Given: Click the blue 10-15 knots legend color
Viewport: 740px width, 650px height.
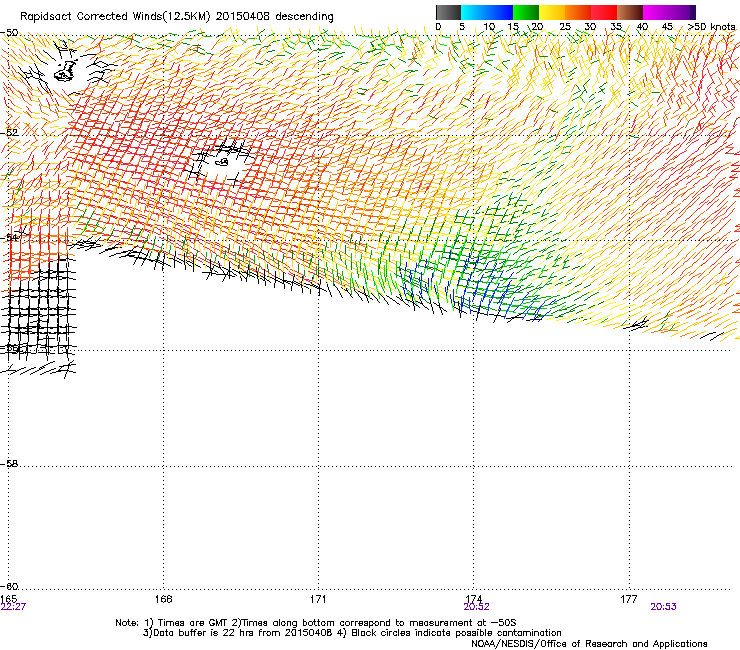Looking at the screenshot, I should coord(500,12).
